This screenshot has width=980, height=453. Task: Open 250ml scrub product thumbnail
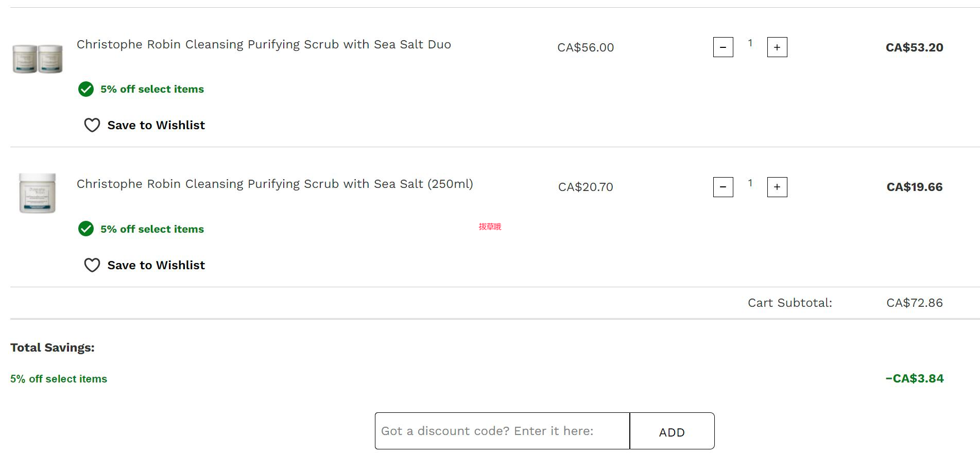(x=38, y=193)
